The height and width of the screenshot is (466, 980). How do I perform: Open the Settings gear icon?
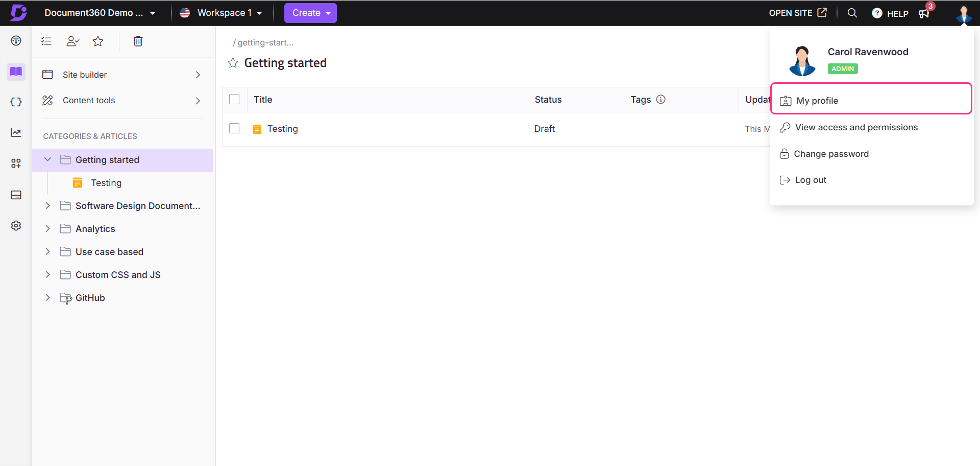(16, 225)
